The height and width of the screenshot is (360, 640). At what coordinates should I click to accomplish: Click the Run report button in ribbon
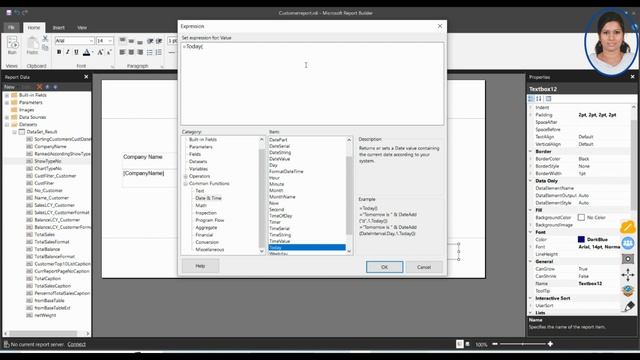click(x=12, y=45)
